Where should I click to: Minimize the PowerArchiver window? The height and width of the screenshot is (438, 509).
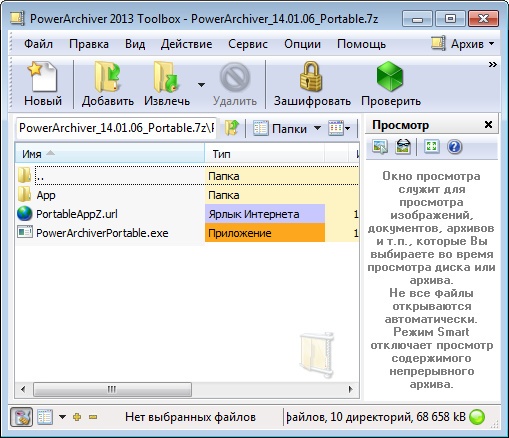pyautogui.click(x=417, y=19)
